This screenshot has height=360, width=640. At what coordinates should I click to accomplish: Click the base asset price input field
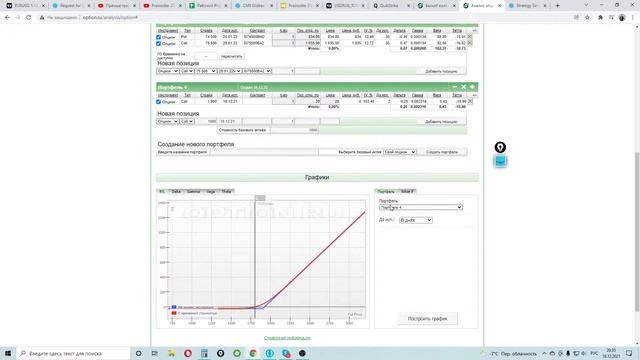294,130
